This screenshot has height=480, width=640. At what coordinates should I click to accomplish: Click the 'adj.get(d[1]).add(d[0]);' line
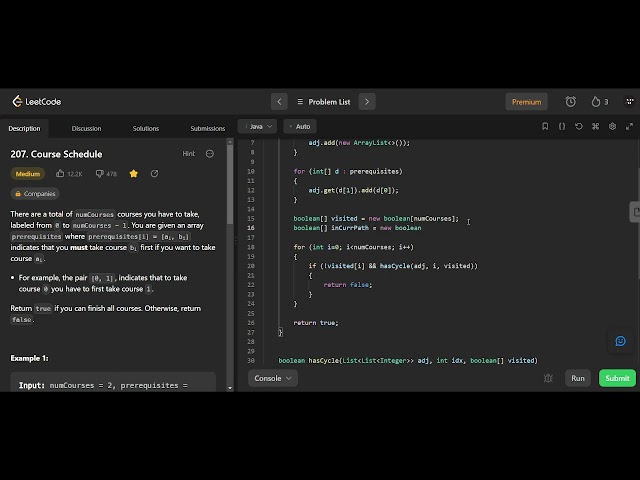click(x=353, y=190)
